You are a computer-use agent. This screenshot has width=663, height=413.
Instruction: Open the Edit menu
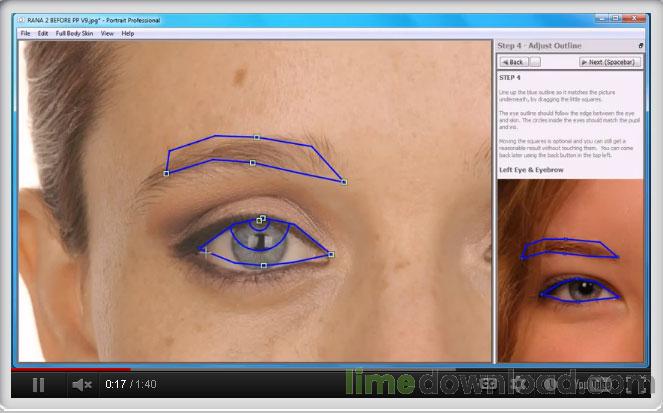pos(43,33)
